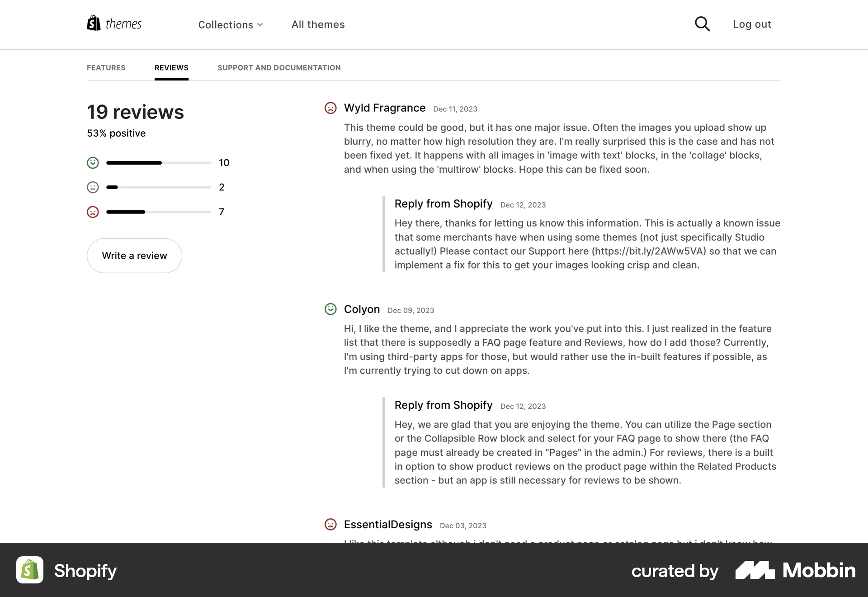The height and width of the screenshot is (597, 868).
Task: Select the neutral face rating icon
Action: [x=93, y=187]
